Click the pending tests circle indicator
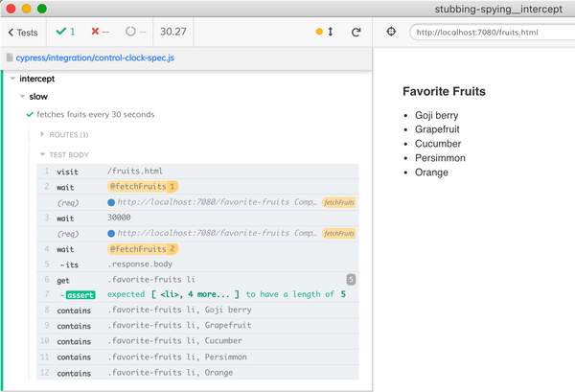This screenshot has width=575, height=392. (135, 32)
